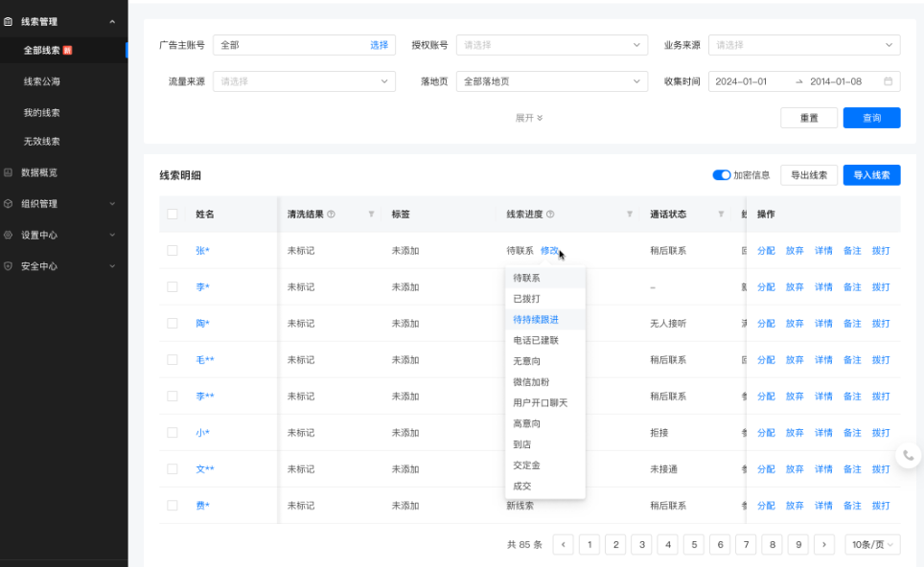The height and width of the screenshot is (567, 924).
Task: Open the 落地页 dropdown
Action: 551,81
